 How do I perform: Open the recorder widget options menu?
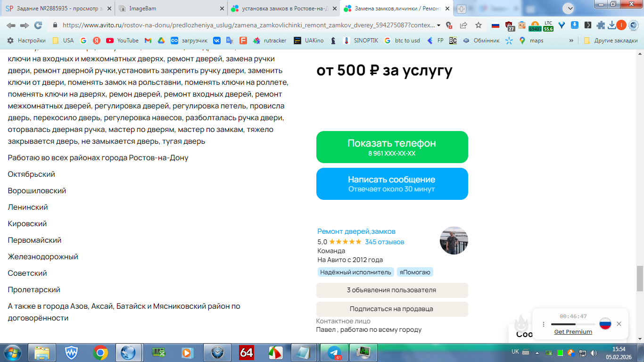tap(543, 324)
